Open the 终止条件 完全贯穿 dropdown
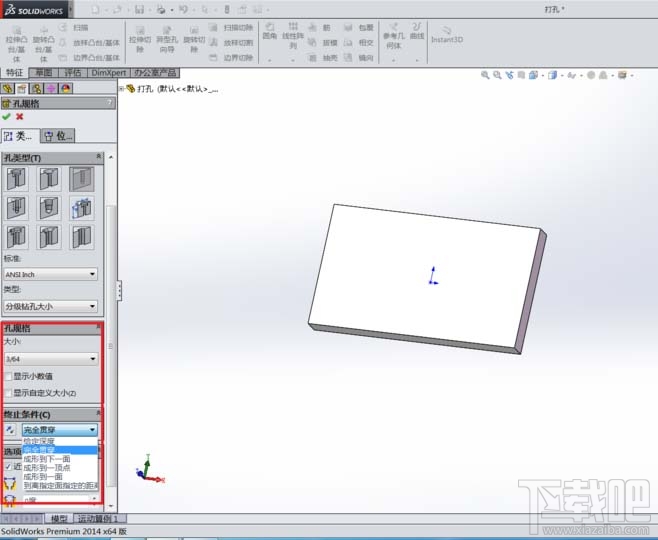 60,430
